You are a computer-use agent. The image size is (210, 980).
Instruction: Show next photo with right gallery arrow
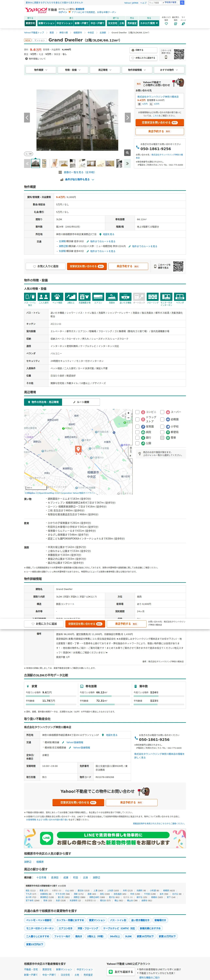coord(128,118)
